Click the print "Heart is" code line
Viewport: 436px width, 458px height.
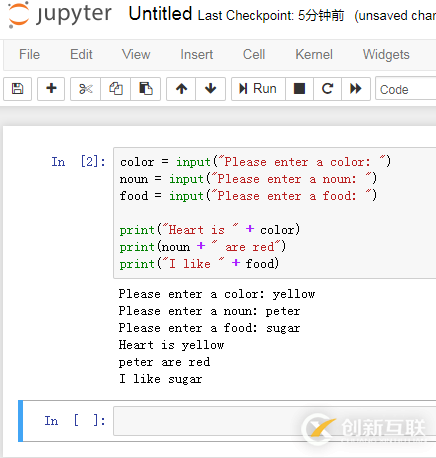pyautogui.click(x=210, y=230)
